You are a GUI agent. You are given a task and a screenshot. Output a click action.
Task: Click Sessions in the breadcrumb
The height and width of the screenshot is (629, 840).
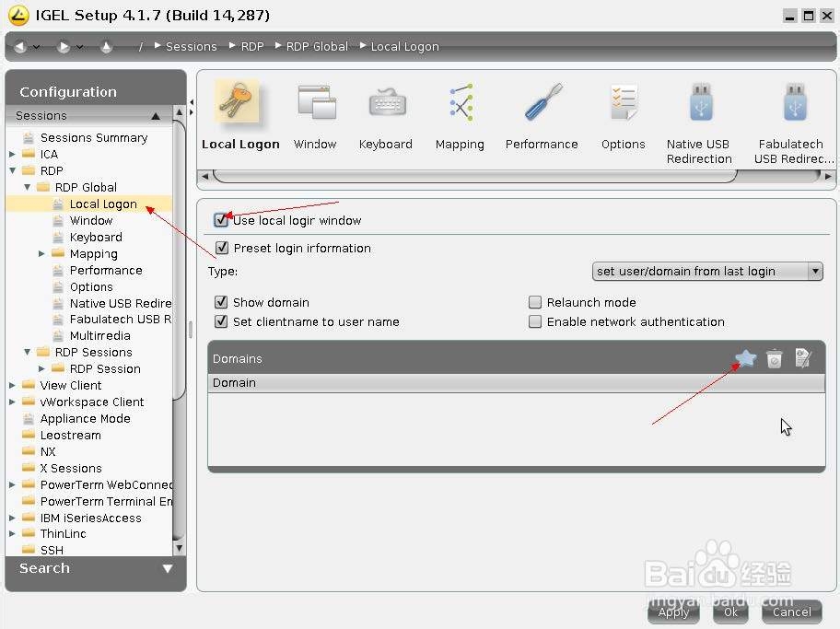(x=192, y=47)
